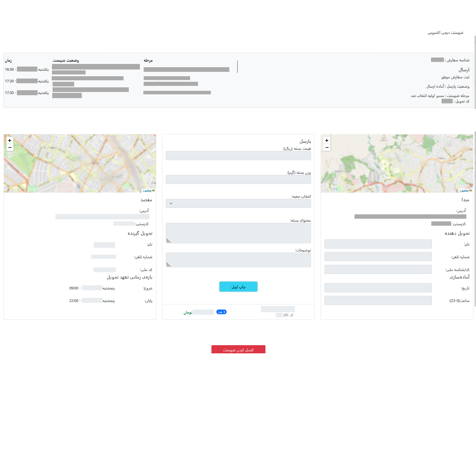The image size is (476, 476).
Task: Focus sender نام name field
Action: pyautogui.click(x=378, y=244)
